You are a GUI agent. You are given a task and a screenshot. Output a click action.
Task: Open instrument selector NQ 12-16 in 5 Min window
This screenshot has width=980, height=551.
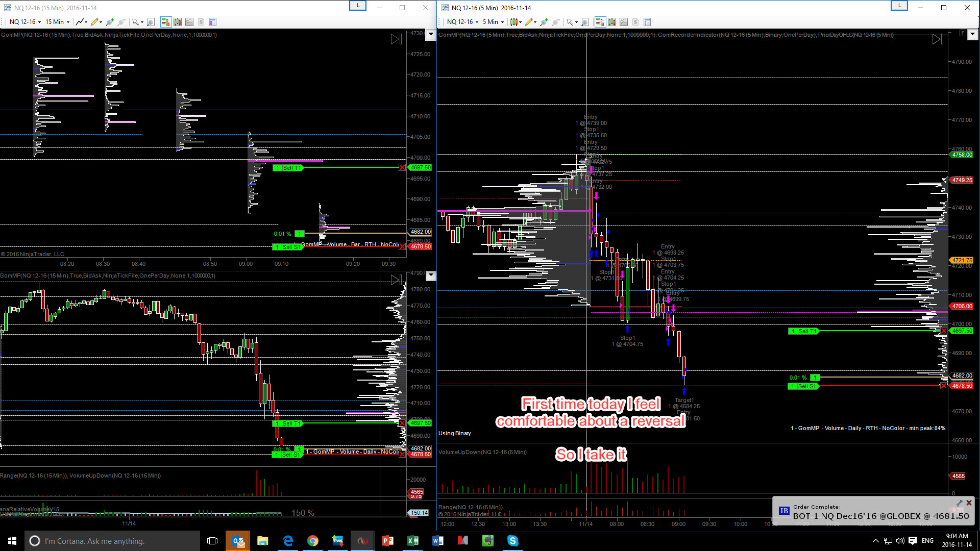(x=462, y=22)
